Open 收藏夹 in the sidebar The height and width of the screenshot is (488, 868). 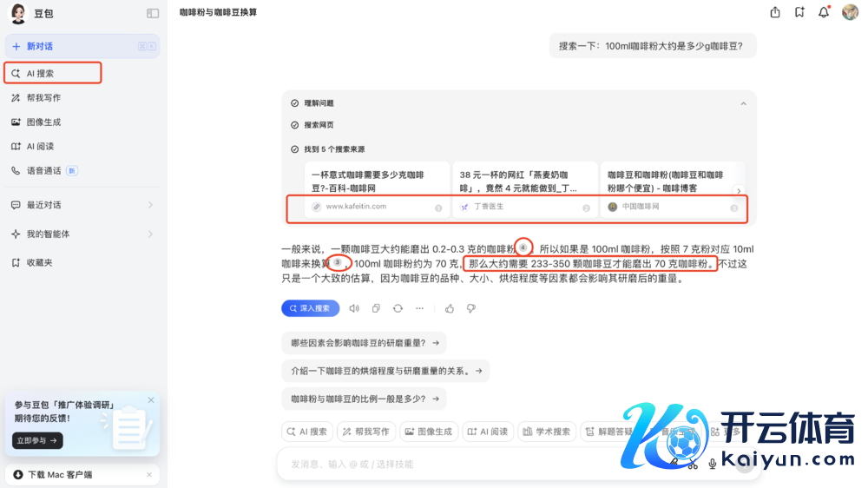point(39,262)
